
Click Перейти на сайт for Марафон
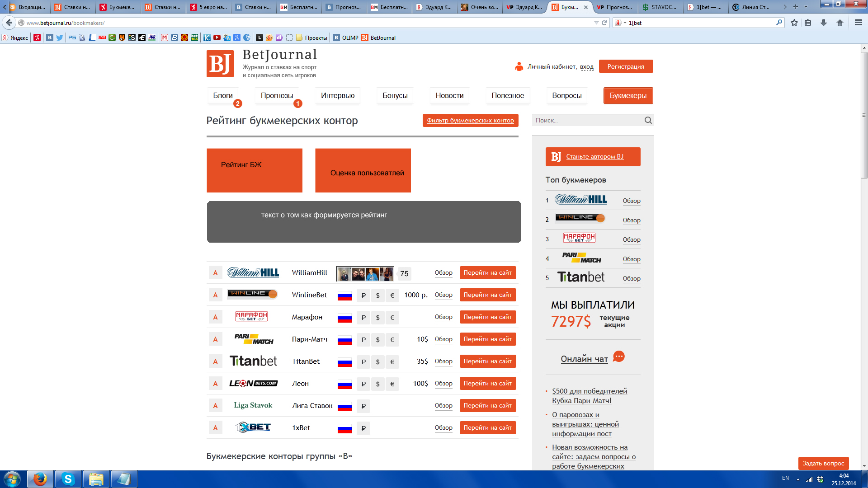click(x=488, y=317)
